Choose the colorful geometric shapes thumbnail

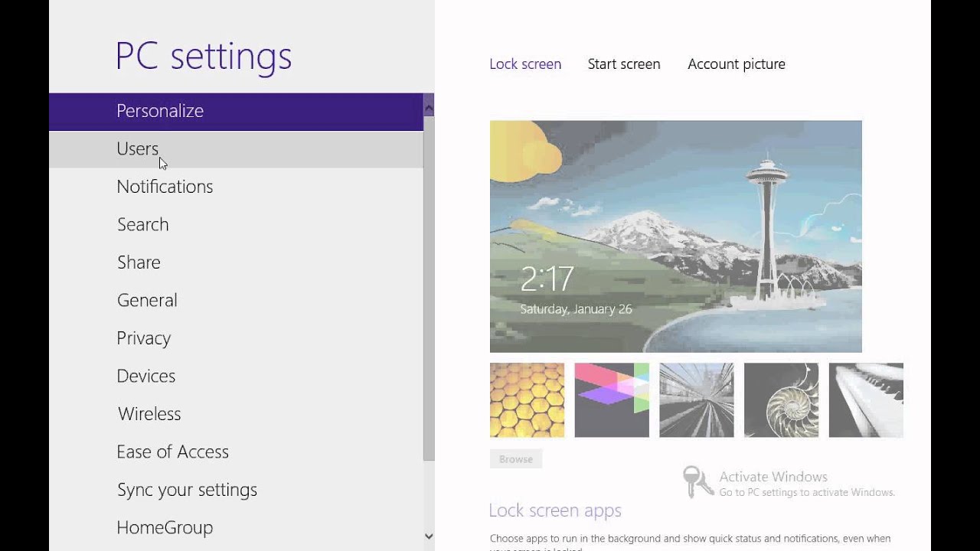coord(612,400)
